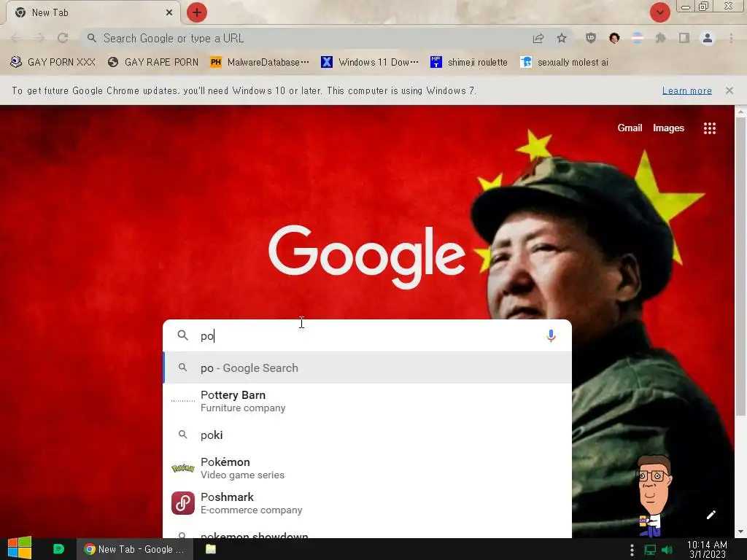
Task: Click the Learn more update link
Action: 686,90
